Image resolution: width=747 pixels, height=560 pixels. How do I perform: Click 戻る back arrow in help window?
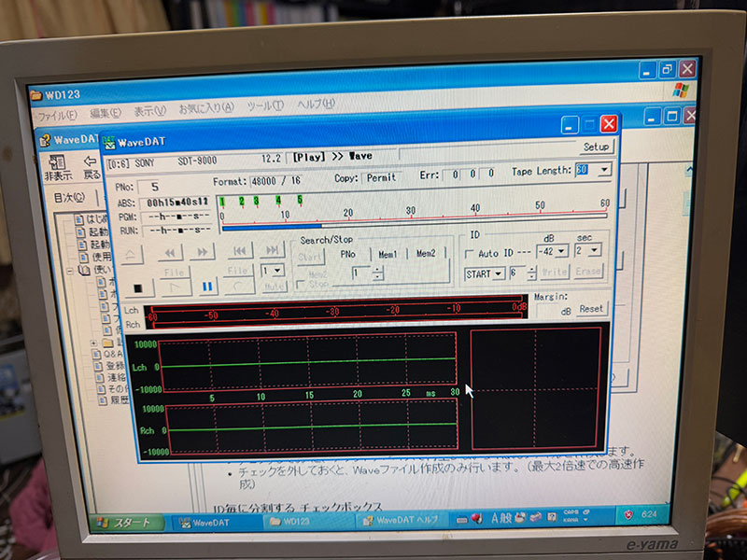pyautogui.click(x=91, y=167)
